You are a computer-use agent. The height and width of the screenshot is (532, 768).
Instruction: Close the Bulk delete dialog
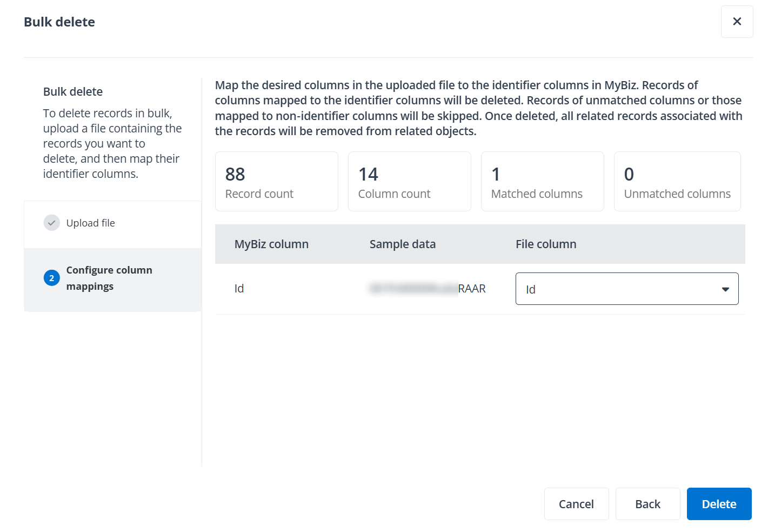pyautogui.click(x=737, y=21)
